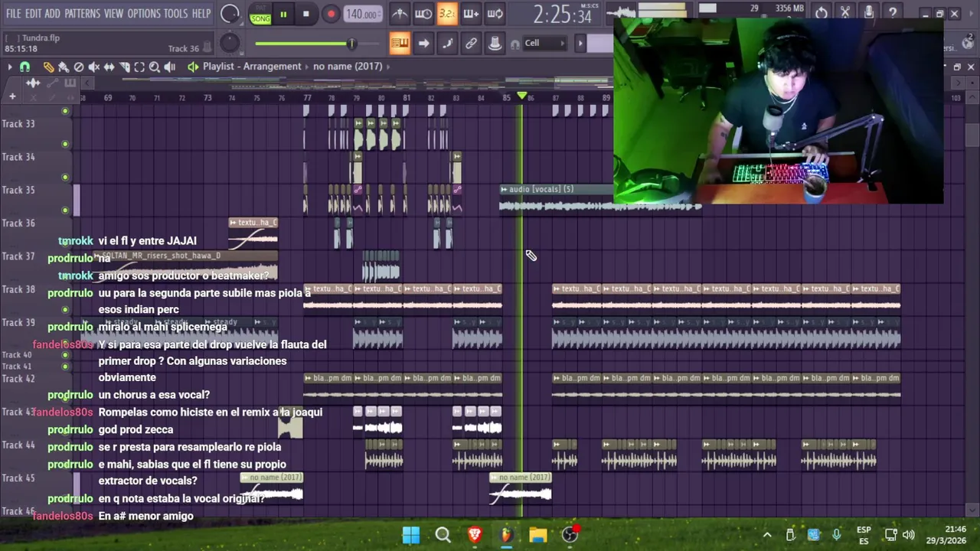Toggle loop recording icon
Screen dimensions: 980x551
495,14
